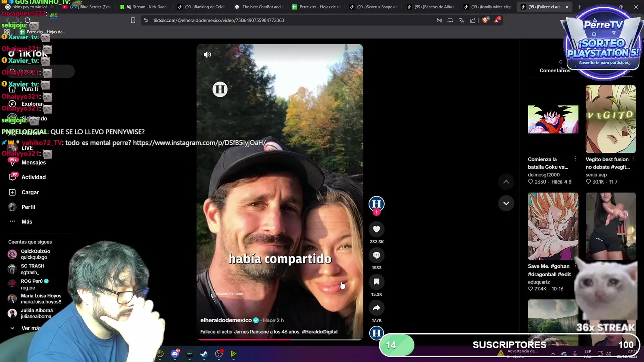Expand the Más menu
This screenshot has width=644, height=362.
pyautogui.click(x=27, y=222)
